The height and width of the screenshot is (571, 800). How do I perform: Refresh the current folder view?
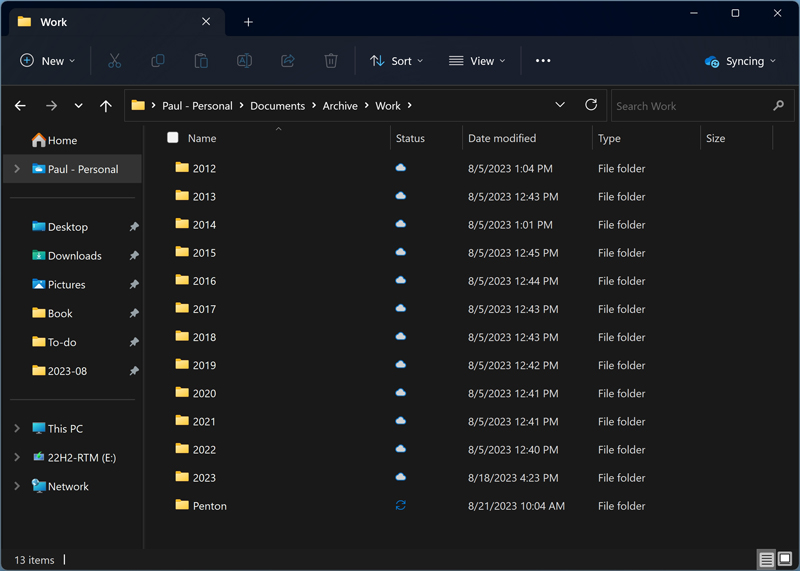click(x=591, y=105)
